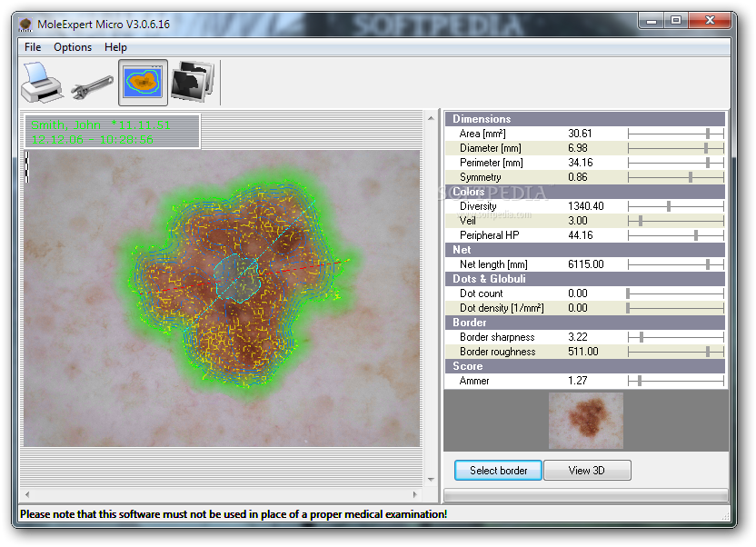Click the horizontal scrollbar left arrow
This screenshot has height=547, width=756.
(27, 494)
